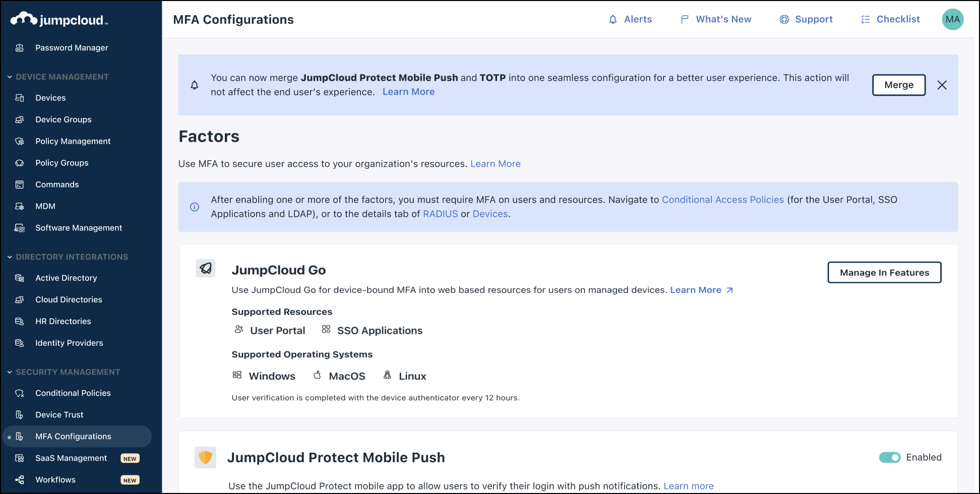Click the Merge button
The width and height of the screenshot is (980, 494).
click(x=899, y=85)
